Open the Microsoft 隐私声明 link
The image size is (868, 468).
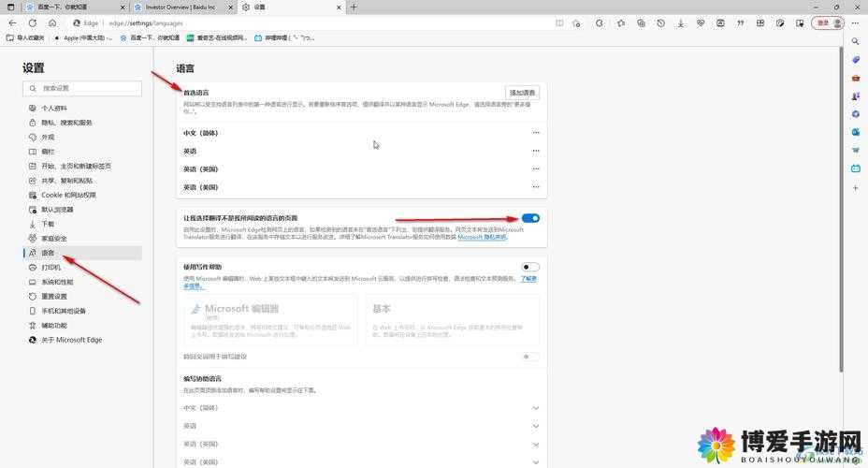[482, 237]
